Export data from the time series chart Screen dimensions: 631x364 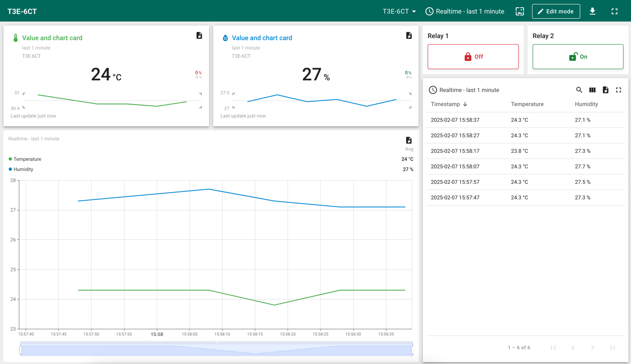(409, 141)
